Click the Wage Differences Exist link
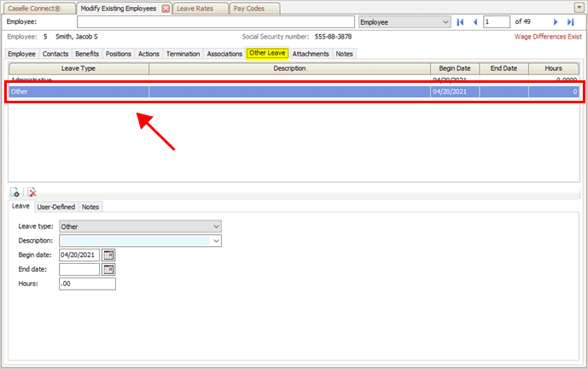This screenshot has height=369, width=588. point(548,38)
